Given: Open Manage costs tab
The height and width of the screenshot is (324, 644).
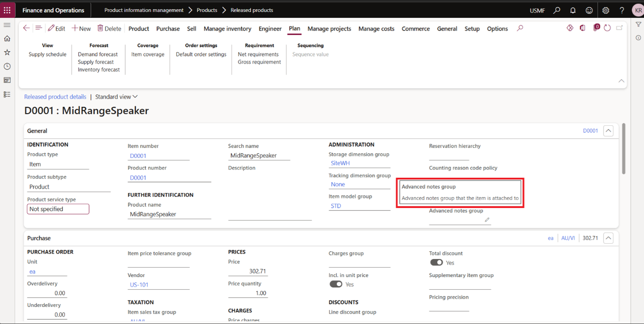Looking at the screenshot, I should (376, 29).
